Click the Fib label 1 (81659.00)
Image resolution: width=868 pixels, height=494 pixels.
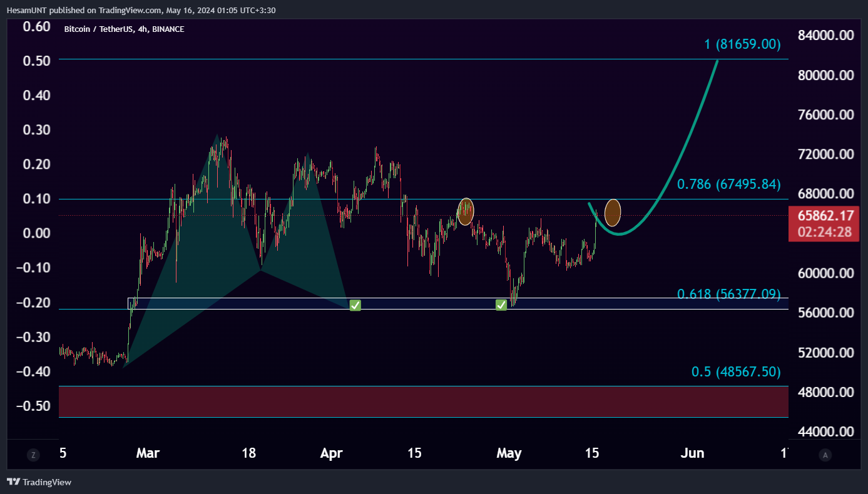click(x=742, y=44)
